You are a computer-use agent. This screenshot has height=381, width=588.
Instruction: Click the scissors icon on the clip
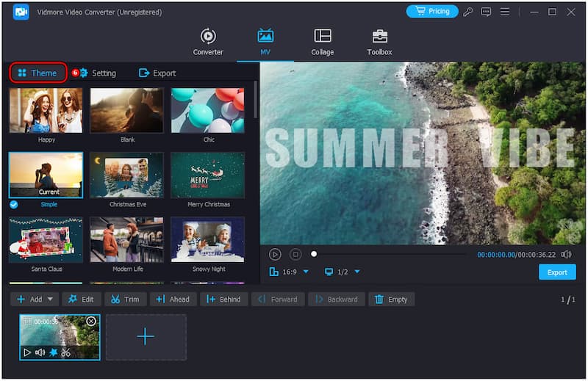point(66,352)
